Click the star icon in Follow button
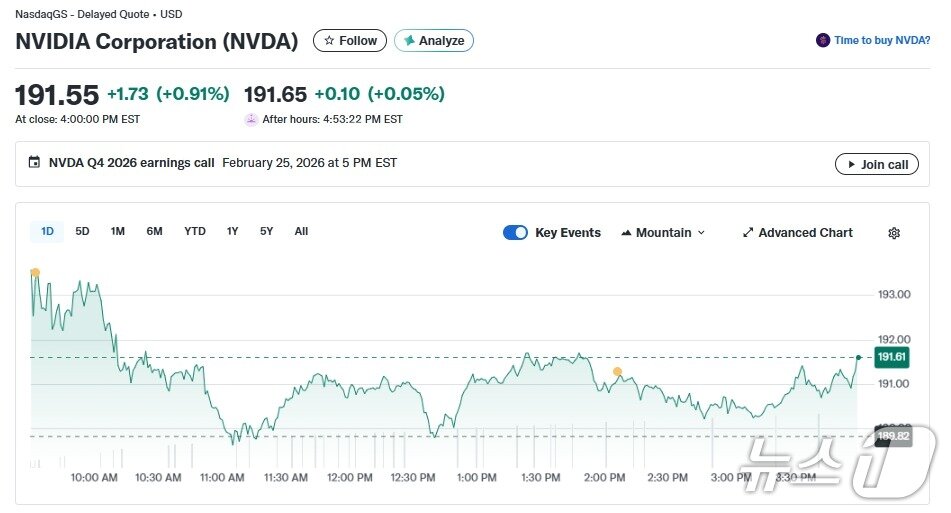Image resolution: width=951 pixels, height=513 pixels. (x=329, y=41)
